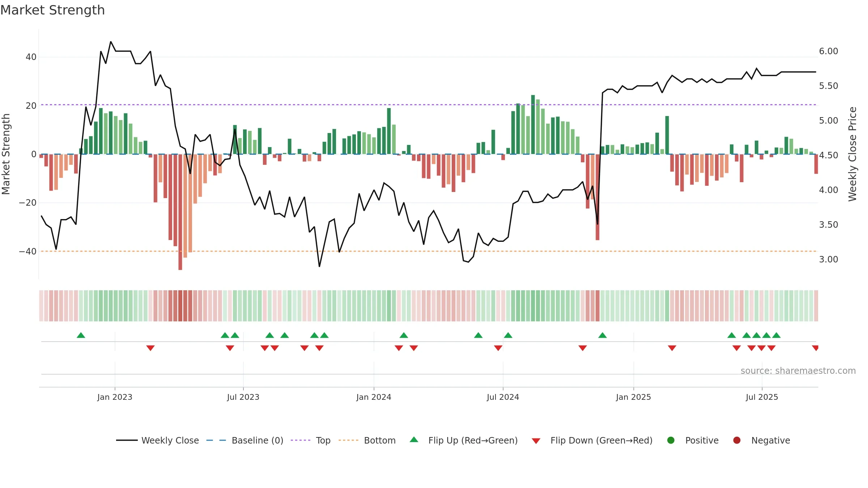This screenshot has height=488, width=868.
Task: Toggle the Flip Down (Green→Red) legend entry
Action: 592,440
